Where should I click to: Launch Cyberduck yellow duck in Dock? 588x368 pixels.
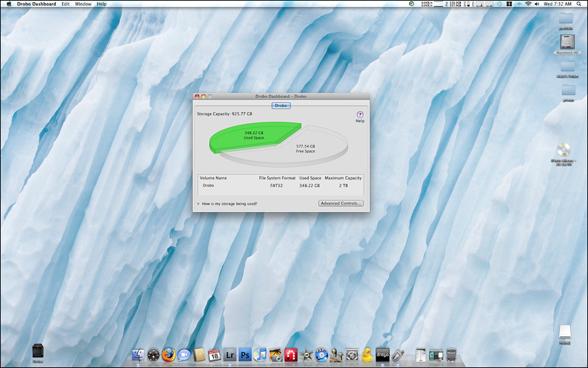pyautogui.click(x=367, y=354)
